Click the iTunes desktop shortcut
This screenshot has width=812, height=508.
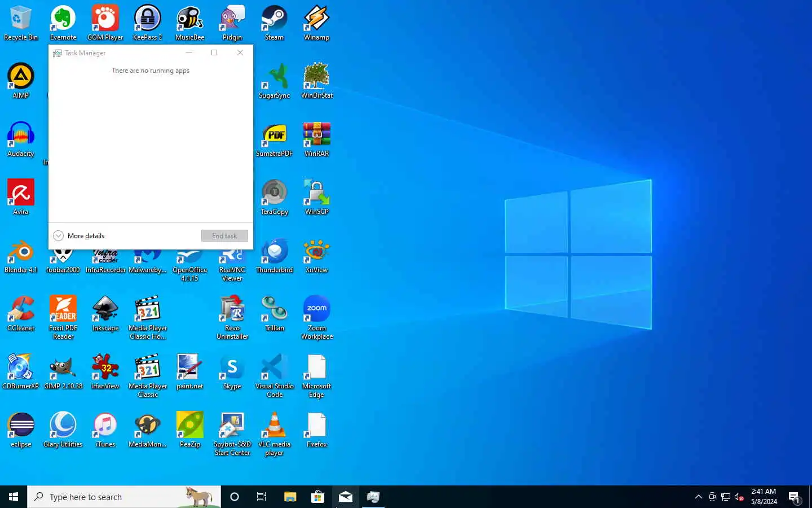(105, 430)
